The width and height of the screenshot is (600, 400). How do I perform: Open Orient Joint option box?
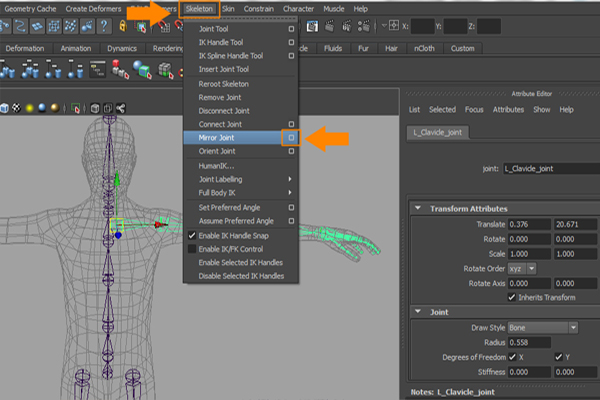(291, 151)
